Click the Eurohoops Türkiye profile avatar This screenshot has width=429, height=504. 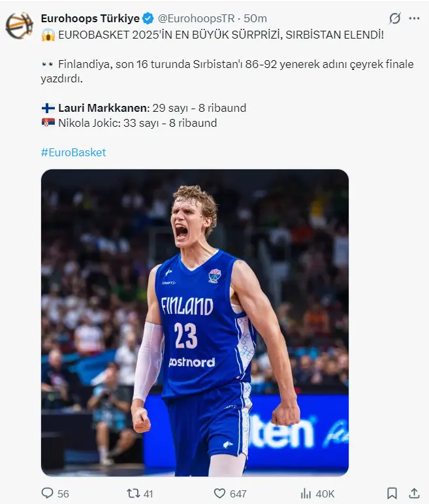tap(19, 25)
